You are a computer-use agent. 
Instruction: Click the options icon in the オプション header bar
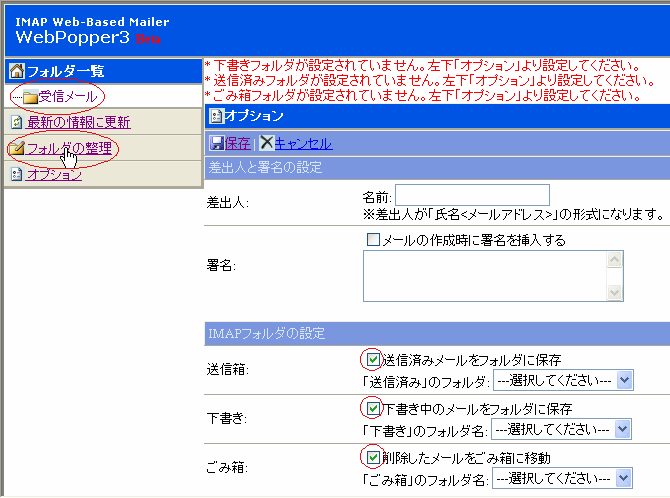[x=216, y=116]
